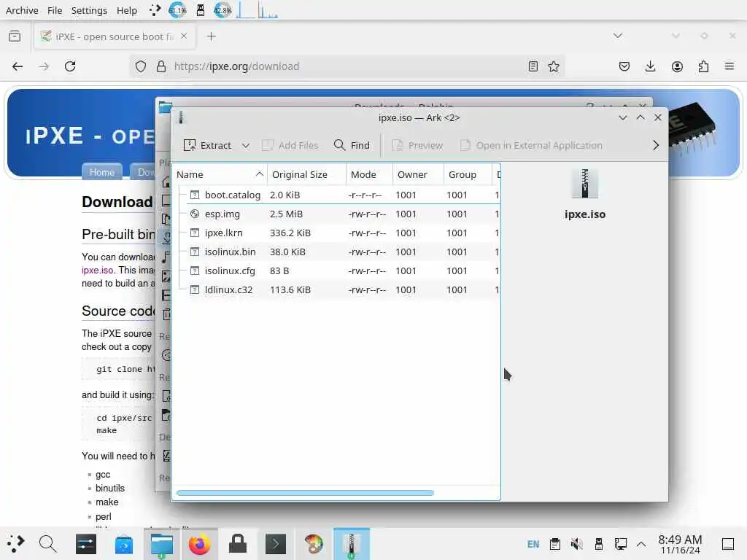
Task: Open System Settings from the taskbar
Action: pos(86,544)
